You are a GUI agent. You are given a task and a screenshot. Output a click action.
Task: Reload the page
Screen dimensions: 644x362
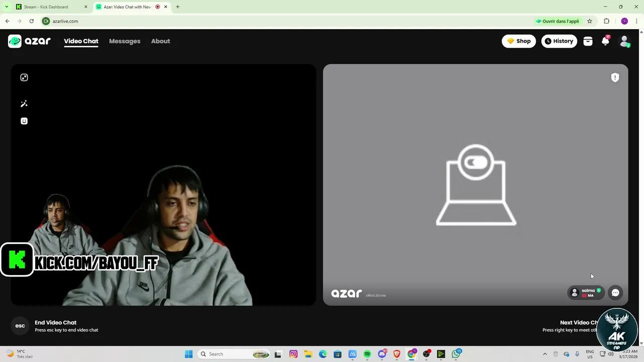coord(31,21)
